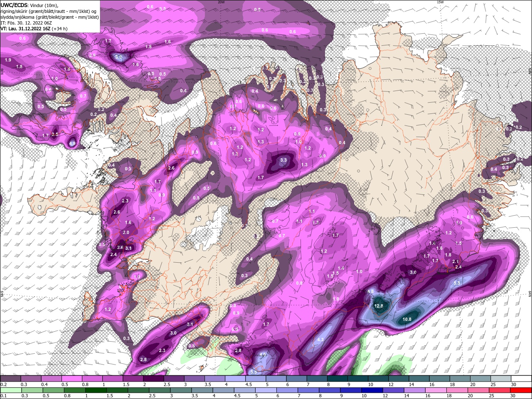This screenshot has height=399, width=532.
Task: Click the 1.4 value on the map
Action: coord(341,268)
